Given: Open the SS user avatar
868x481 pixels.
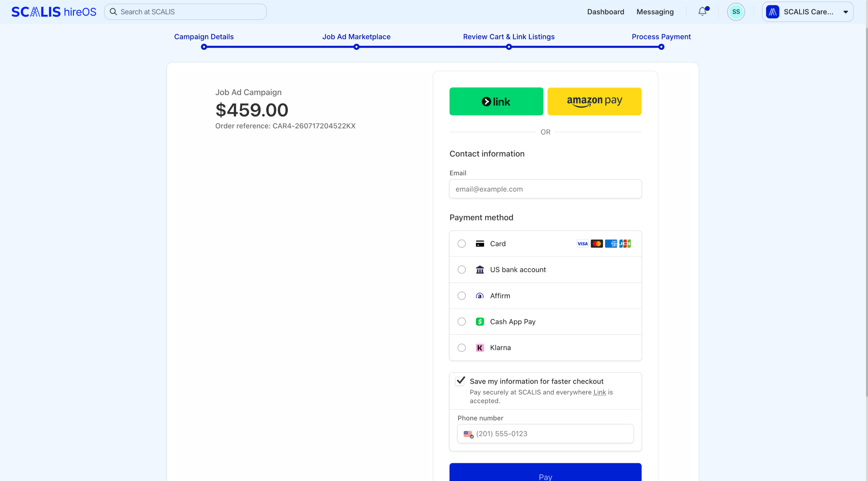Looking at the screenshot, I should (736, 12).
